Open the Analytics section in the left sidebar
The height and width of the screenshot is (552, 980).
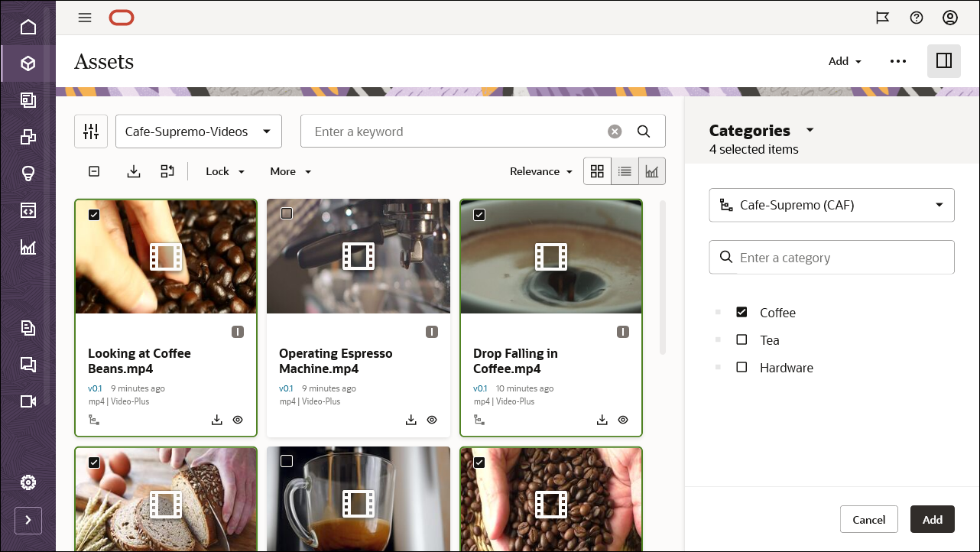28,247
